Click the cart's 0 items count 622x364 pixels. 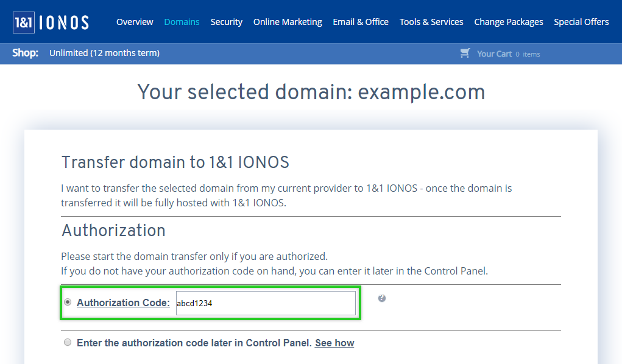[x=528, y=54]
